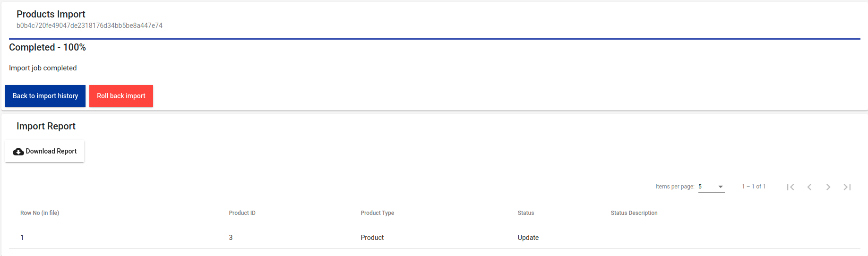Click the Import Report heading
The height and width of the screenshot is (256, 868).
(x=46, y=126)
